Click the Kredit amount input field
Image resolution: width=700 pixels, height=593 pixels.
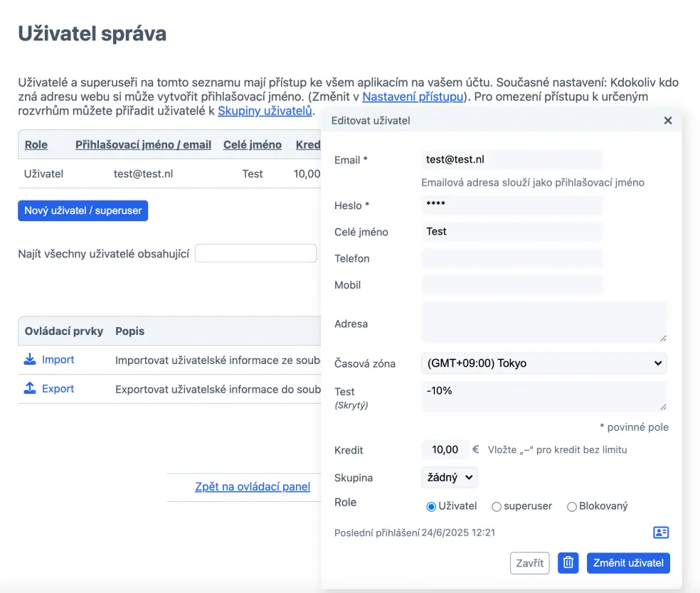coord(445,450)
